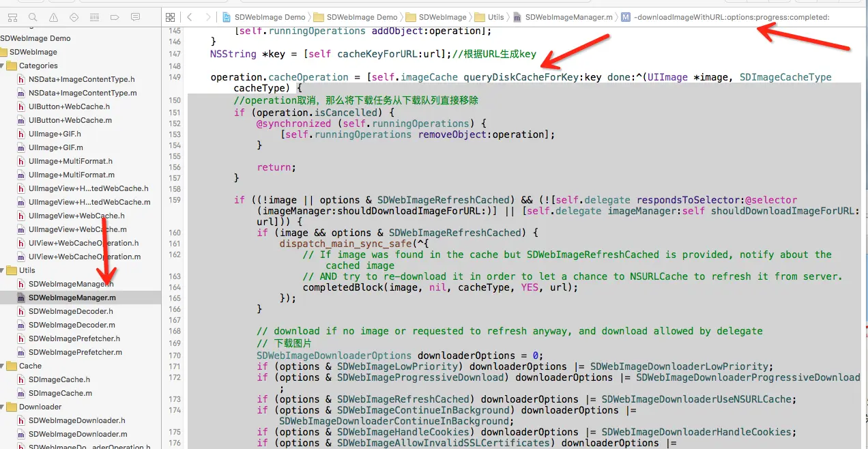Screen dimensions: 868x449
Task: Open UIButton+WebCache.m
Action: [70, 120]
